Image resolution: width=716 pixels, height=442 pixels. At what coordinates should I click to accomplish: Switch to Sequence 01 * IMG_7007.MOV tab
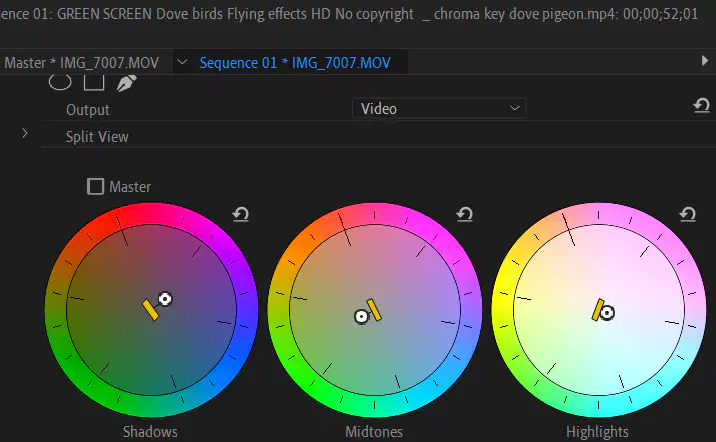(x=295, y=63)
